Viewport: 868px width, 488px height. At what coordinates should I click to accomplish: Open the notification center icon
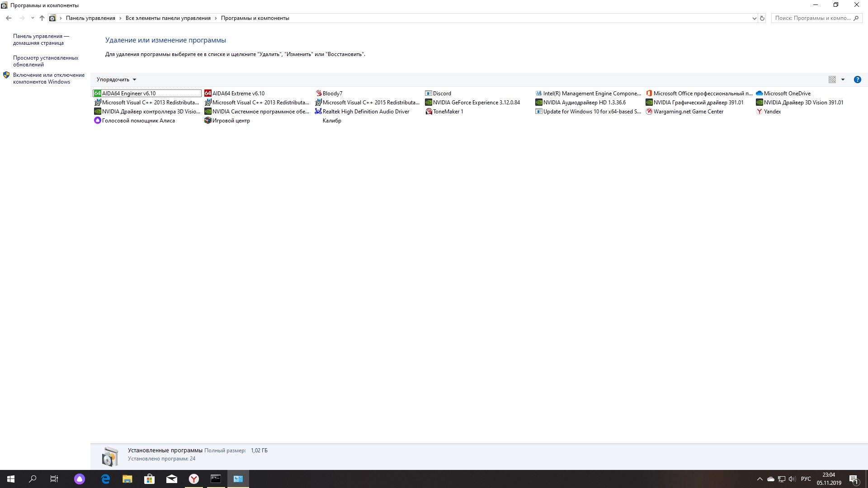854,479
